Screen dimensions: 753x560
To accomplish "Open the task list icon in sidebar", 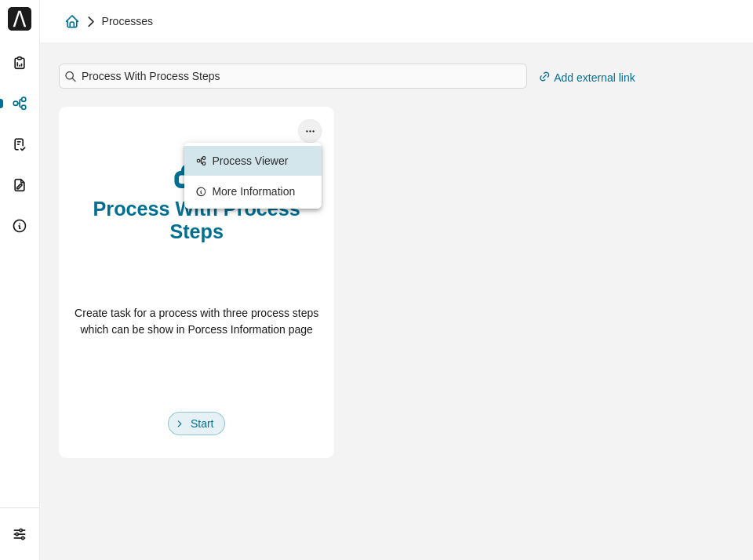I will pyautogui.click(x=20, y=144).
